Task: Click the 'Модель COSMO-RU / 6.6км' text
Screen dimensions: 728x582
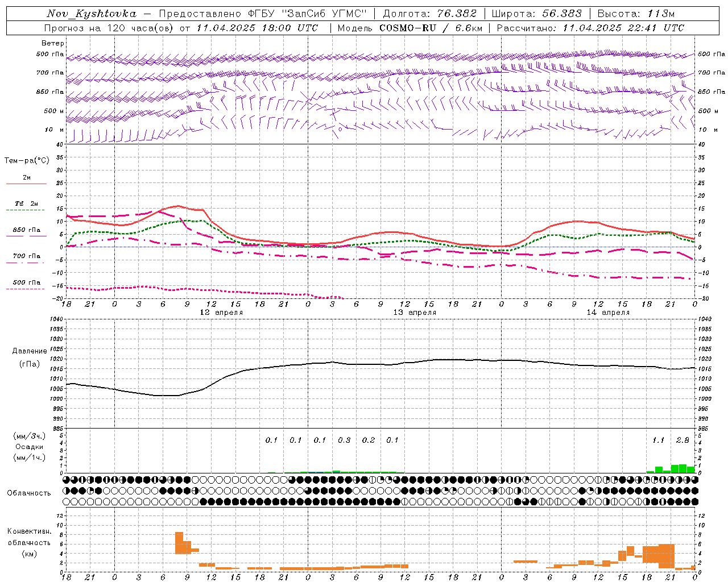Action: [410, 28]
